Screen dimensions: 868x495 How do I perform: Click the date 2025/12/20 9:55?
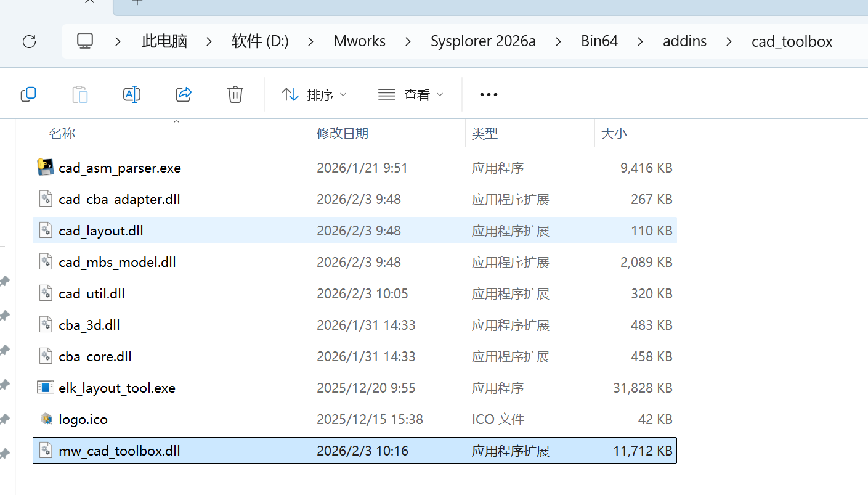(x=366, y=388)
